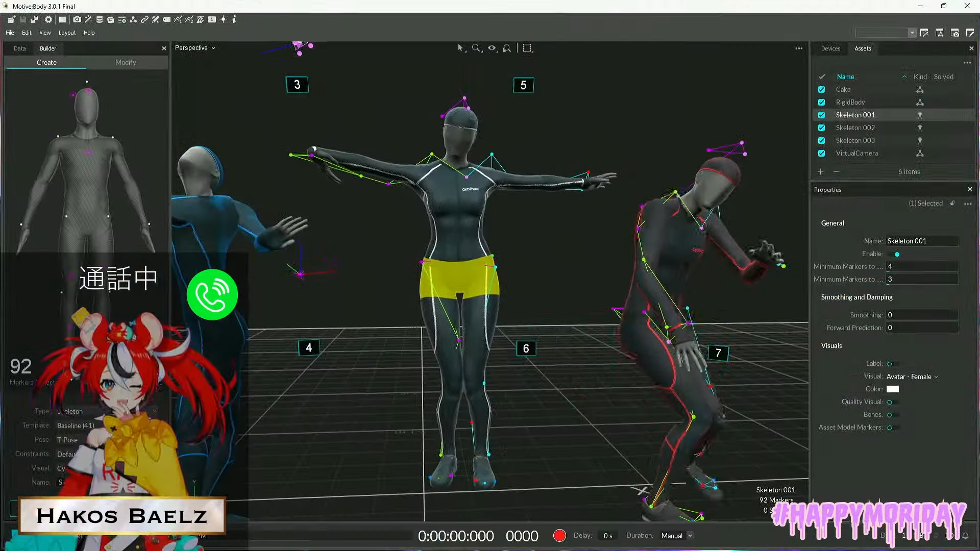This screenshot has height=551, width=980.
Task: Uncheck the Skeleton 002 checkbox
Action: point(821,128)
